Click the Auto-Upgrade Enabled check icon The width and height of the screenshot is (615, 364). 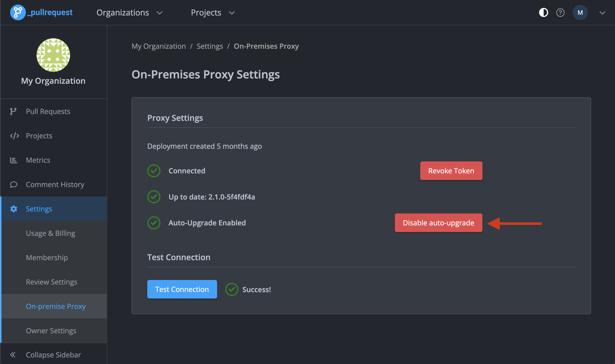click(154, 223)
